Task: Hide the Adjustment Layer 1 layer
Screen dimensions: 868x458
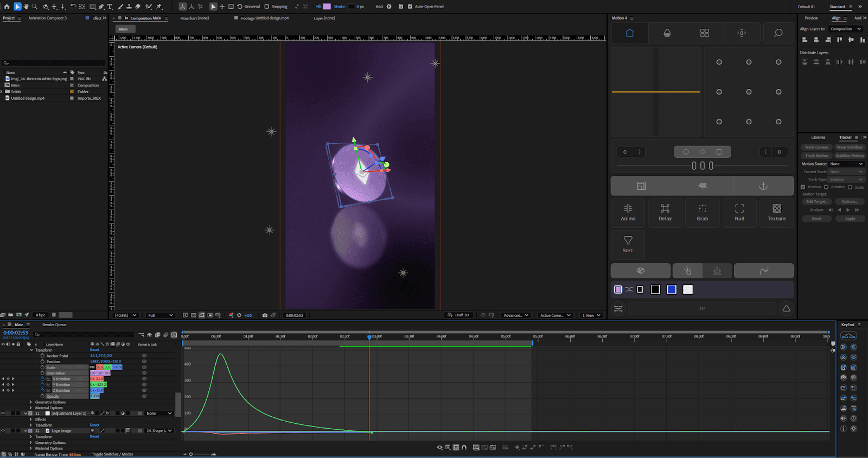Action: tap(3, 414)
